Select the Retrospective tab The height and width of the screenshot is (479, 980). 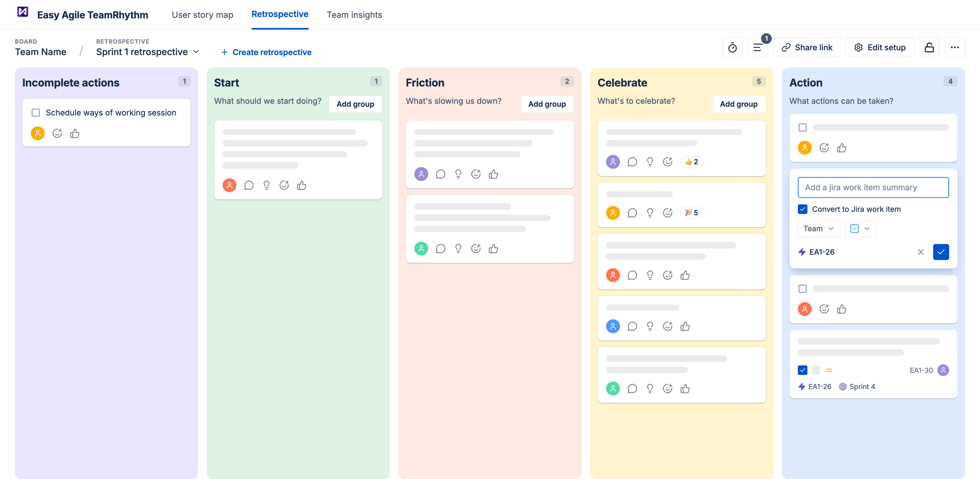(x=280, y=14)
